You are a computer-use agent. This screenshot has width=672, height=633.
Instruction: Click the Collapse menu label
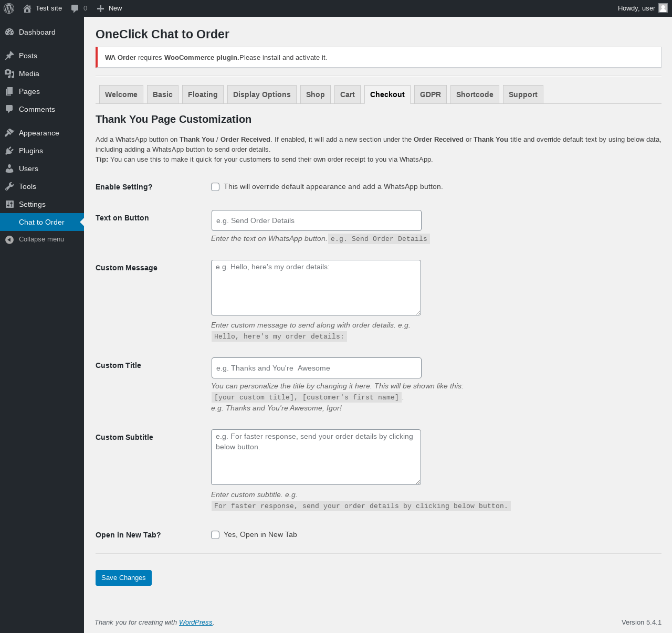41,239
